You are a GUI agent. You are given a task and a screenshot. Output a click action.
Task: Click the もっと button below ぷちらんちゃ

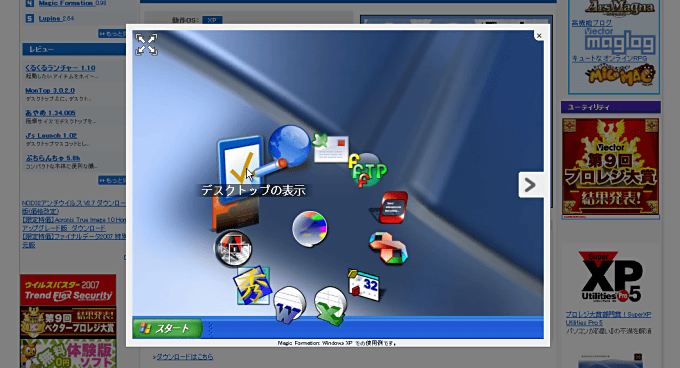click(x=112, y=180)
